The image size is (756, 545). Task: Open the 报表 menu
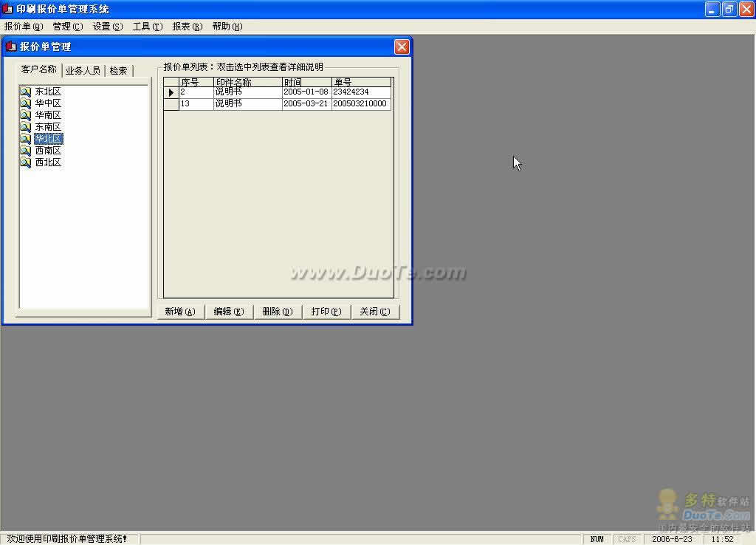point(188,27)
